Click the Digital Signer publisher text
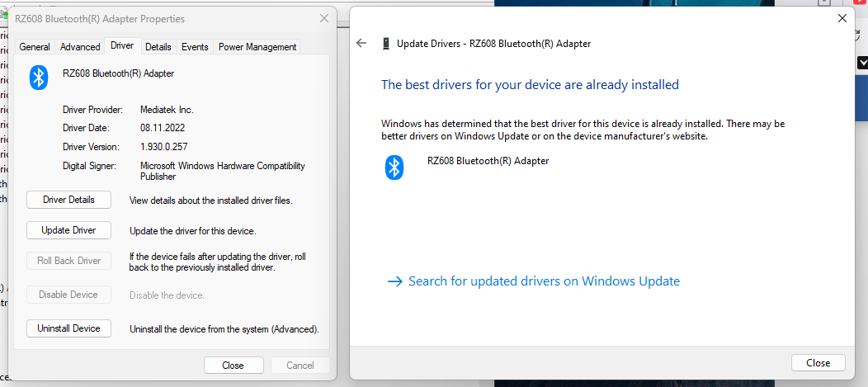This screenshot has height=387, width=868. (223, 171)
